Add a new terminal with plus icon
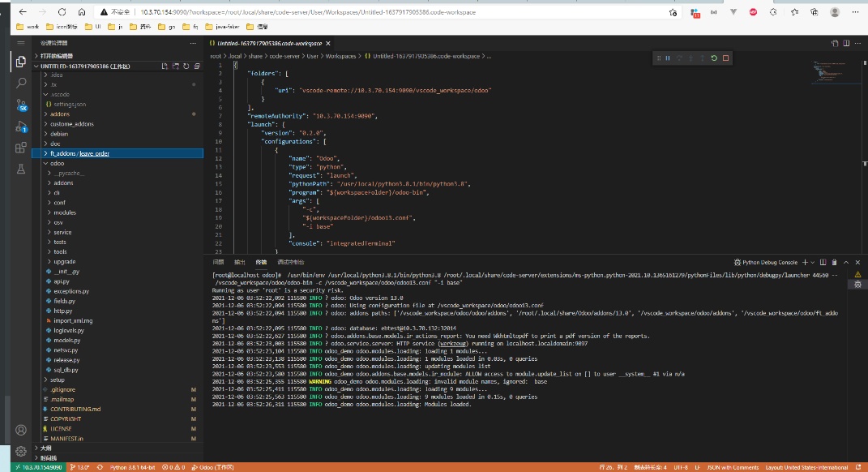 [x=805, y=262]
